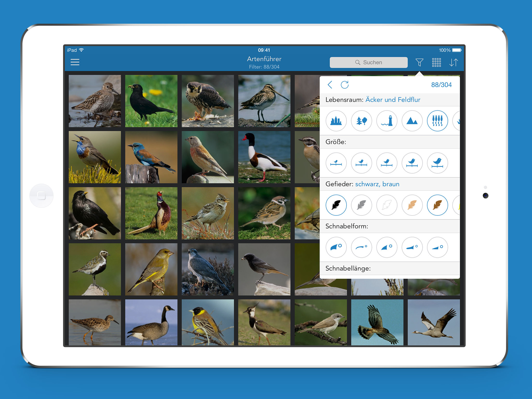Toggle off the black plumage filter
The height and width of the screenshot is (399, 532).
[336, 205]
